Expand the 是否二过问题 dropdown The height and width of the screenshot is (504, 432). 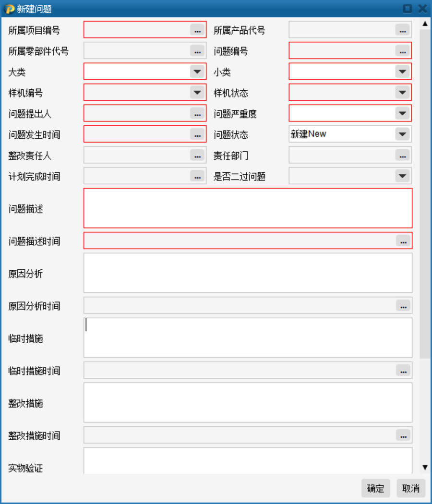click(402, 176)
